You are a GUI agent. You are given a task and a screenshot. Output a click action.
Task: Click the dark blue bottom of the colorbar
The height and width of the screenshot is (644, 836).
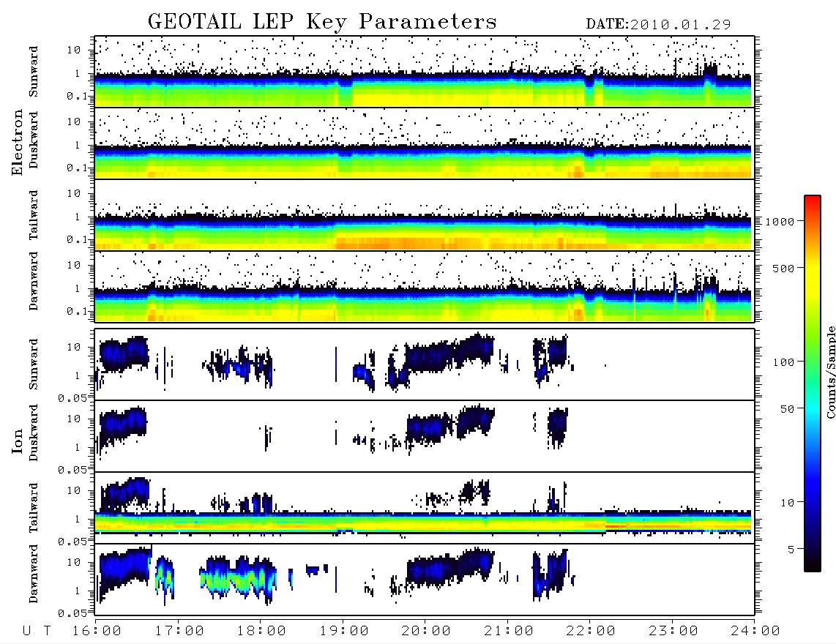point(813,557)
